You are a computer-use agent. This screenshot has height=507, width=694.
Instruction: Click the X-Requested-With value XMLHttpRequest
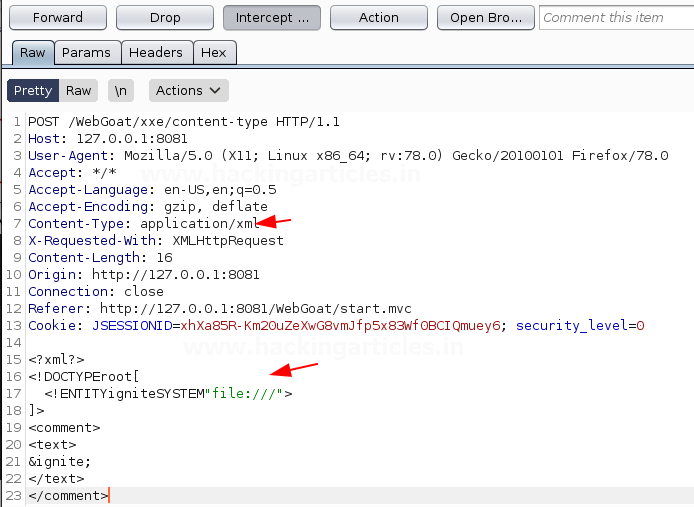pyautogui.click(x=228, y=240)
